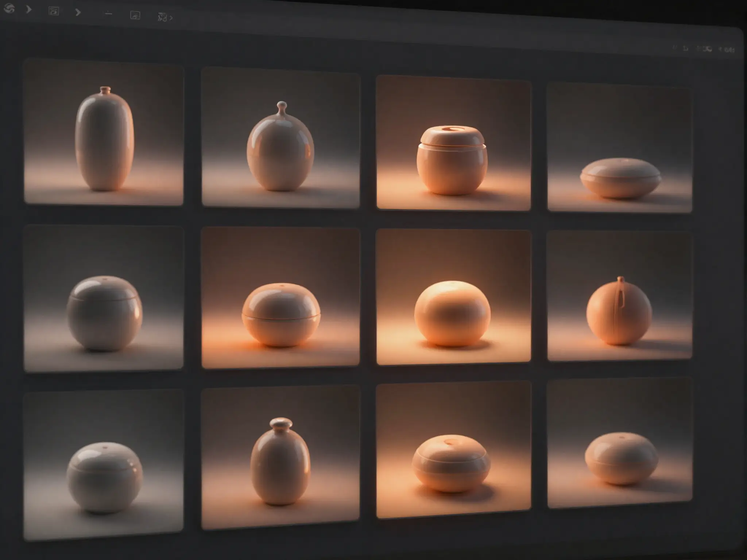Open the glowing seamless sphere thumbnail
This screenshot has height=560, width=747.
[x=453, y=297]
